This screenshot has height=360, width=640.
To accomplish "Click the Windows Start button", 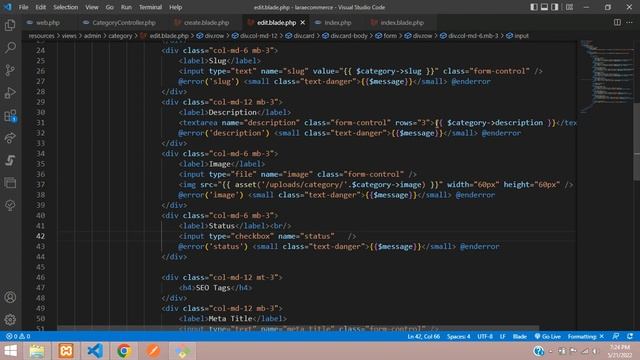I will (11, 351).
